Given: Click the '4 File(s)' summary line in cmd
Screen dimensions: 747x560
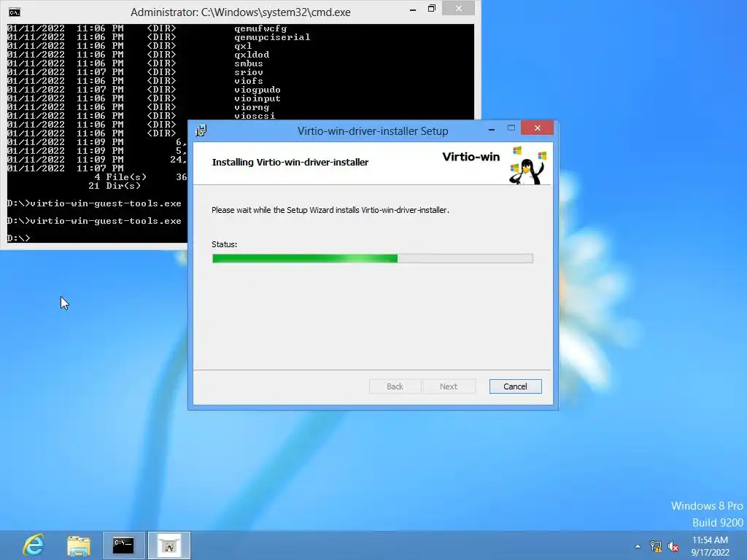Looking at the screenshot, I should click(120, 177).
